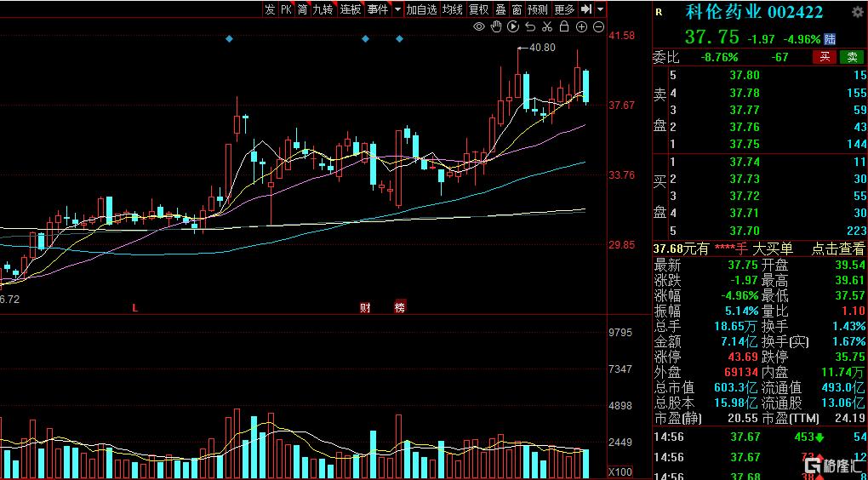Click the arrow-to-bar icon in toolbar

tap(586, 9)
